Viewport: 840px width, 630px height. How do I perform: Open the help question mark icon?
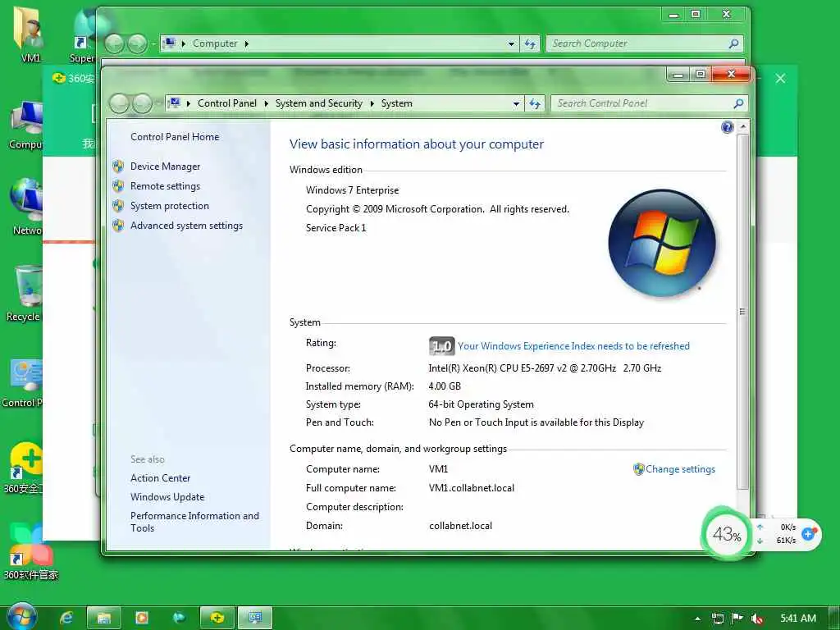(727, 127)
